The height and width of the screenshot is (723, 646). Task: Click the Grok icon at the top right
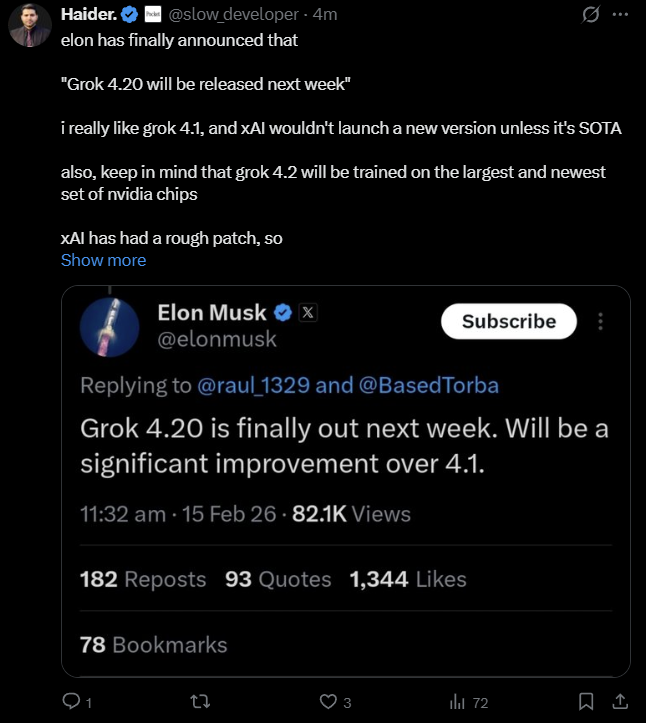pos(591,14)
